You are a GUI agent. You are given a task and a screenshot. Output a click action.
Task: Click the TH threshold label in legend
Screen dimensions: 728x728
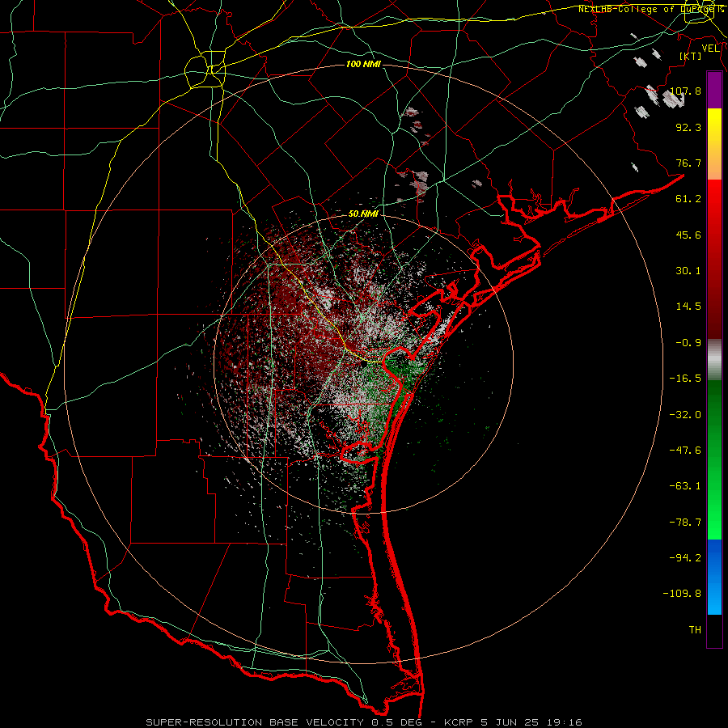(695, 630)
